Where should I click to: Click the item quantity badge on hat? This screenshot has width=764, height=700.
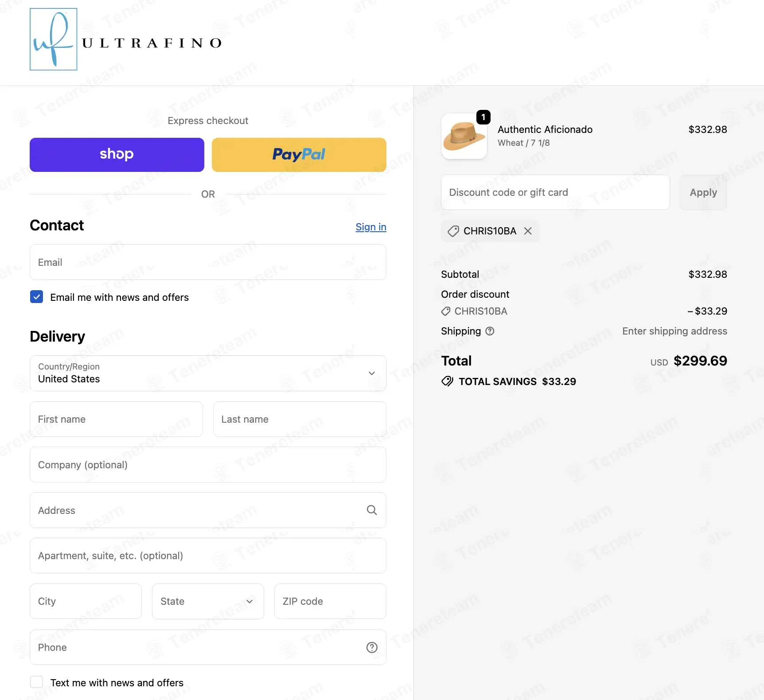click(483, 117)
